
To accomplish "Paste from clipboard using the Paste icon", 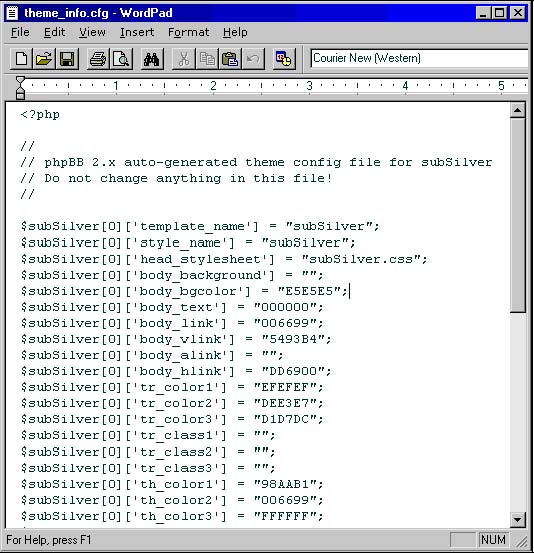I will 230,59.
